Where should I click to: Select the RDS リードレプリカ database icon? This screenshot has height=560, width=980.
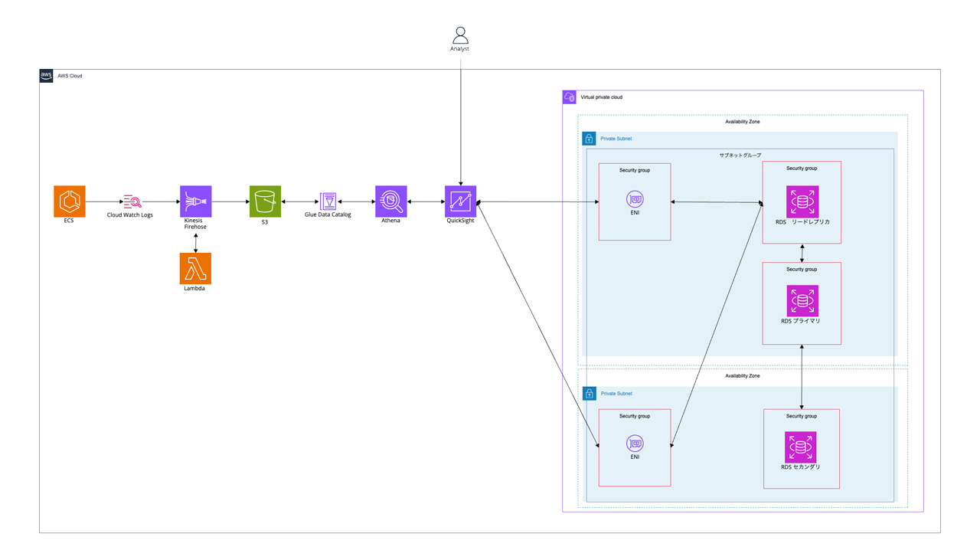pyautogui.click(x=802, y=201)
